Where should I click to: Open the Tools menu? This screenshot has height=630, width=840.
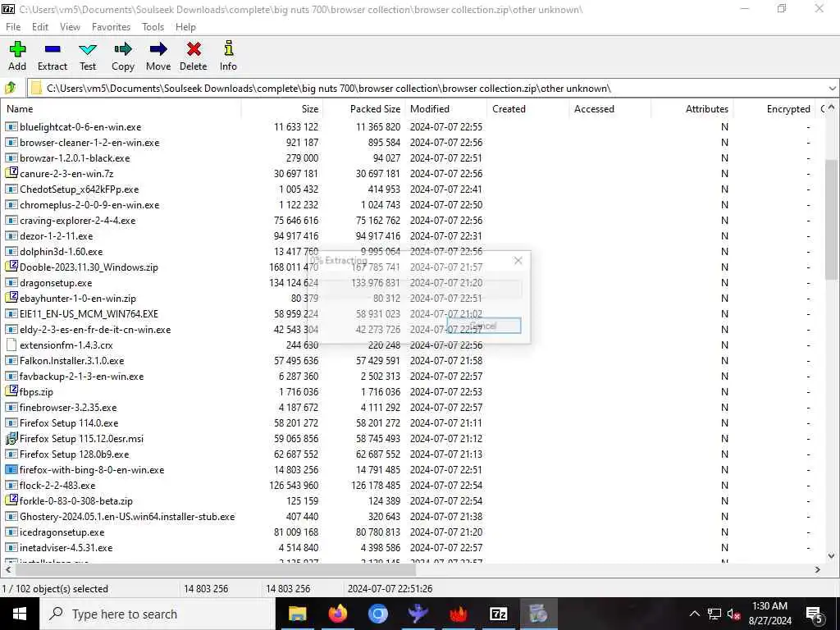(153, 27)
